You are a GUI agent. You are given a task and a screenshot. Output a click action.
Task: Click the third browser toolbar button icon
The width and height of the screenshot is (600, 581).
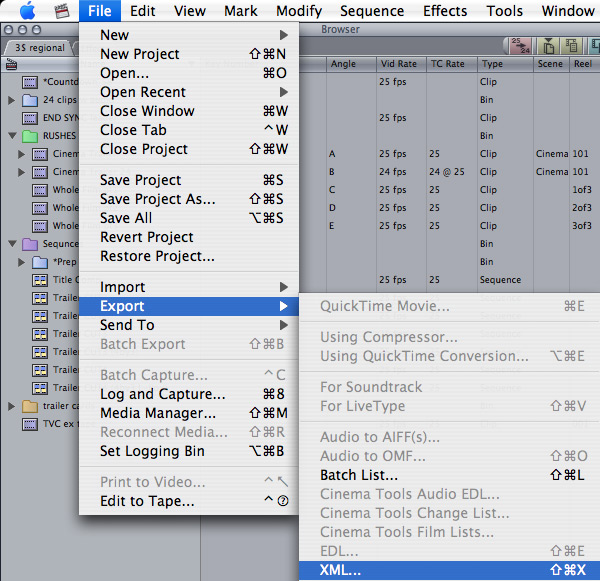[572, 46]
